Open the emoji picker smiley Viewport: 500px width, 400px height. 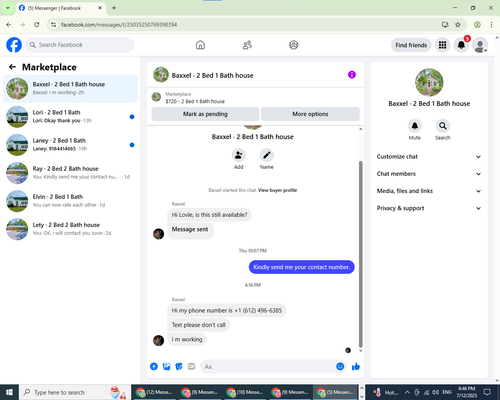340,367
